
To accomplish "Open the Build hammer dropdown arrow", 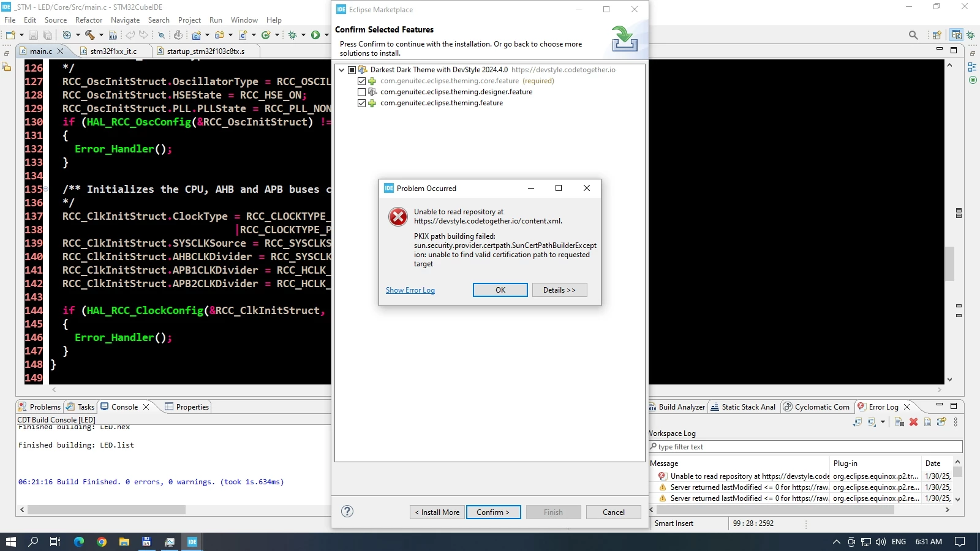I will pyautogui.click(x=101, y=35).
